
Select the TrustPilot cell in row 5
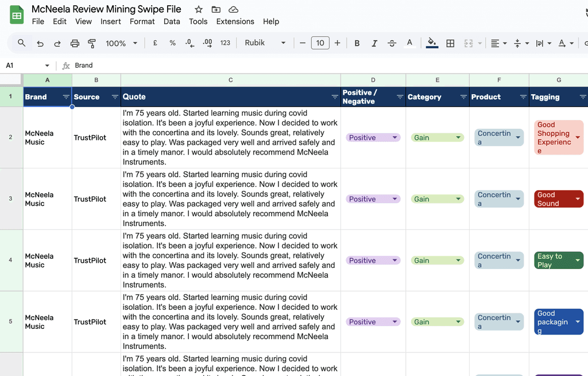96,322
